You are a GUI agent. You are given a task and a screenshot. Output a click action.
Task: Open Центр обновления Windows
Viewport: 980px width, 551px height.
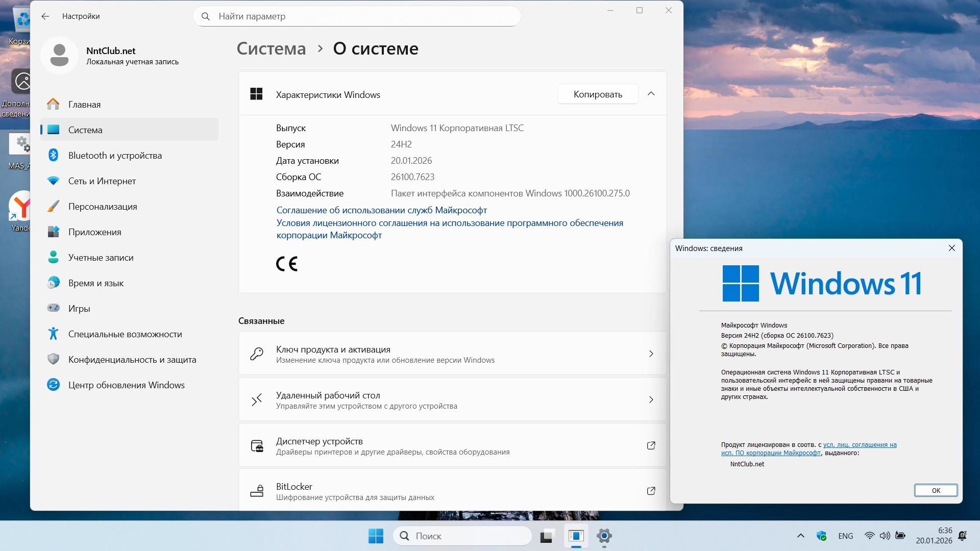coord(126,385)
